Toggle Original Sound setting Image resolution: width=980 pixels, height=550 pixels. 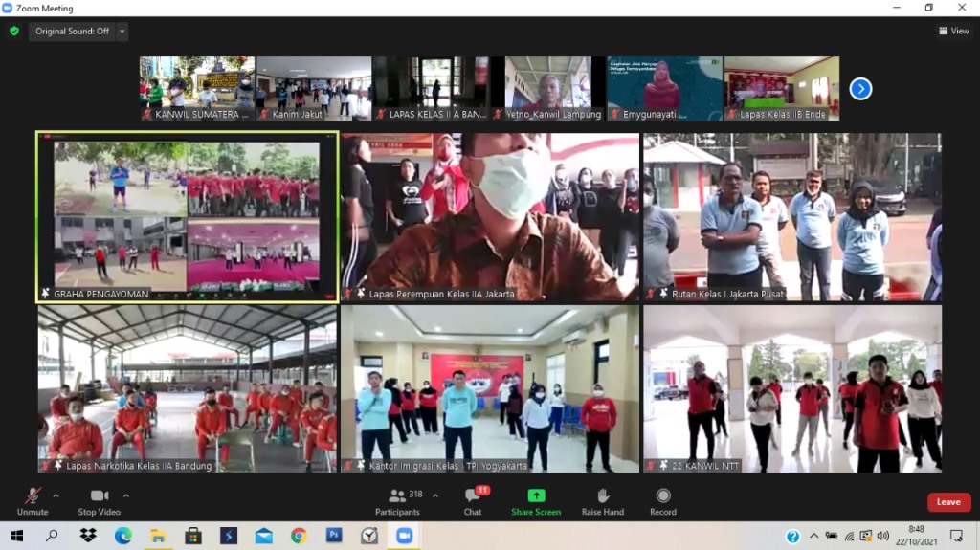tap(72, 32)
